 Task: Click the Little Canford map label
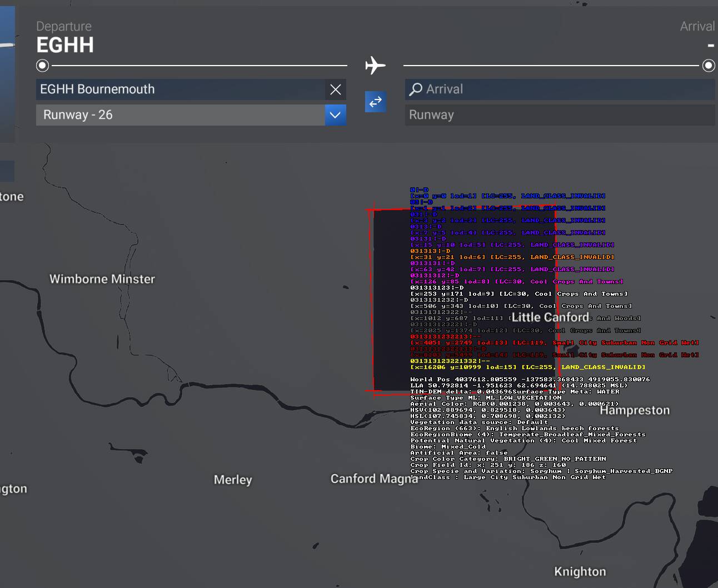click(550, 317)
